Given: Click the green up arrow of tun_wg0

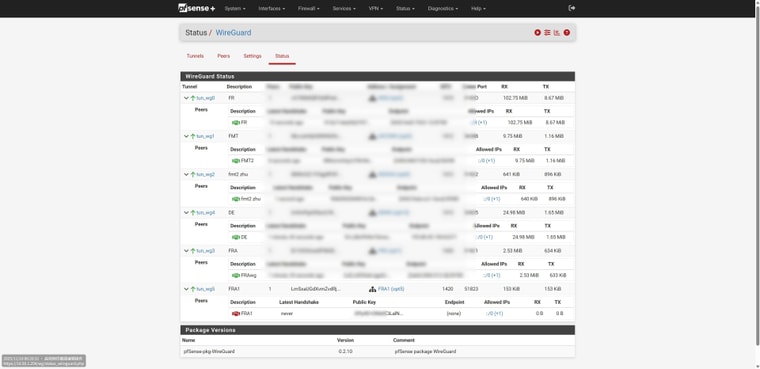Looking at the screenshot, I should click(193, 98).
